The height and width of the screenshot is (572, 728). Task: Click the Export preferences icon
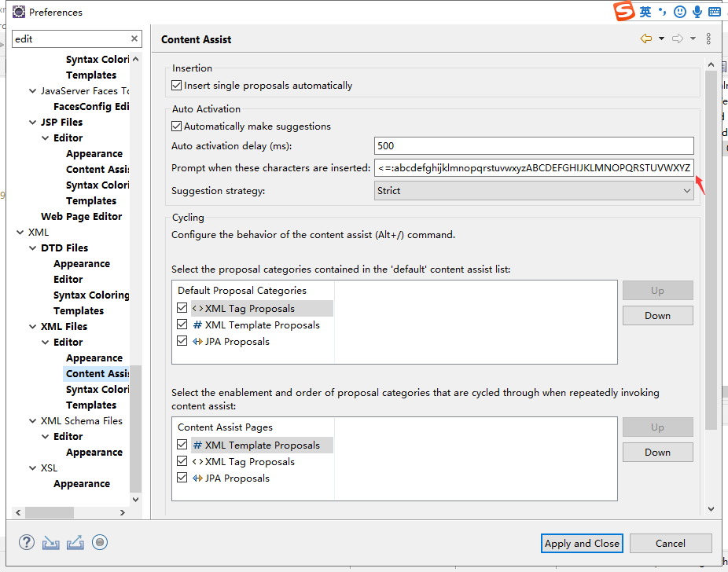[75, 542]
